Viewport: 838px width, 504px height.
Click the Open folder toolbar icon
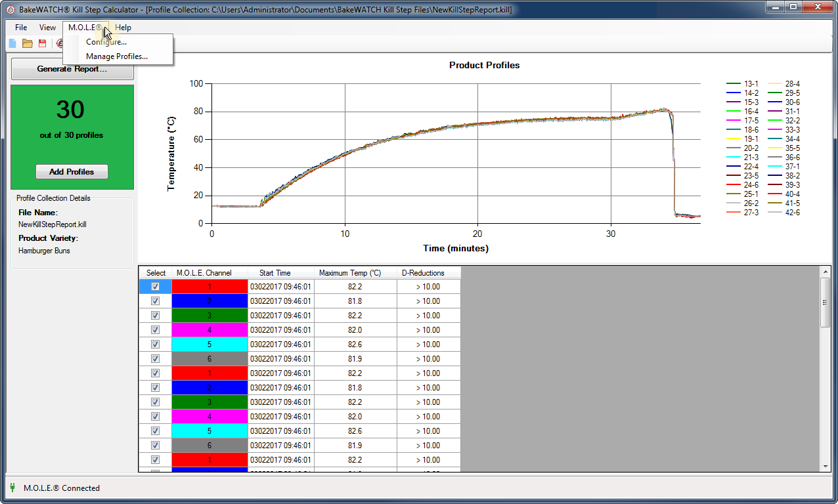pos(27,43)
